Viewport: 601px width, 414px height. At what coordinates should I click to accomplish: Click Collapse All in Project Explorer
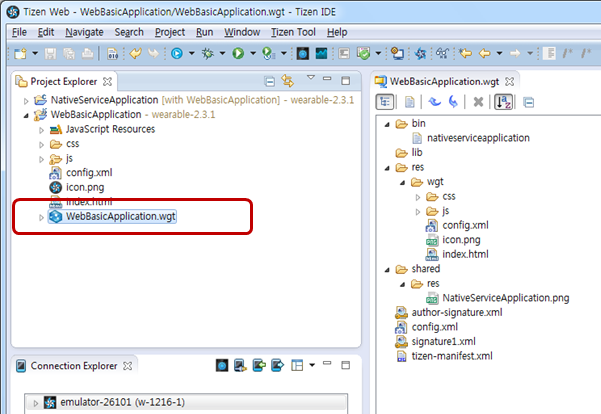click(269, 81)
